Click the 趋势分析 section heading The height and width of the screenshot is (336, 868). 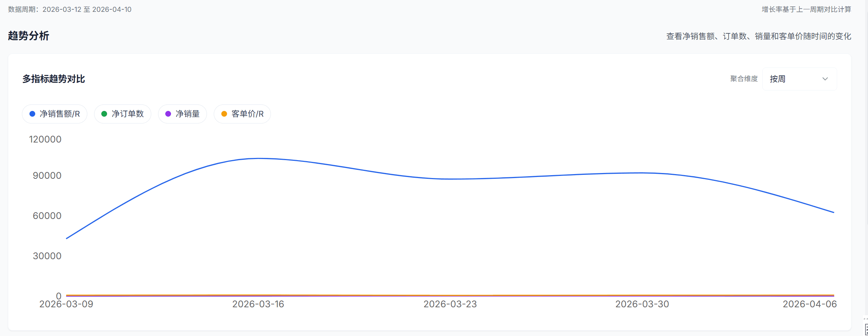[28, 36]
